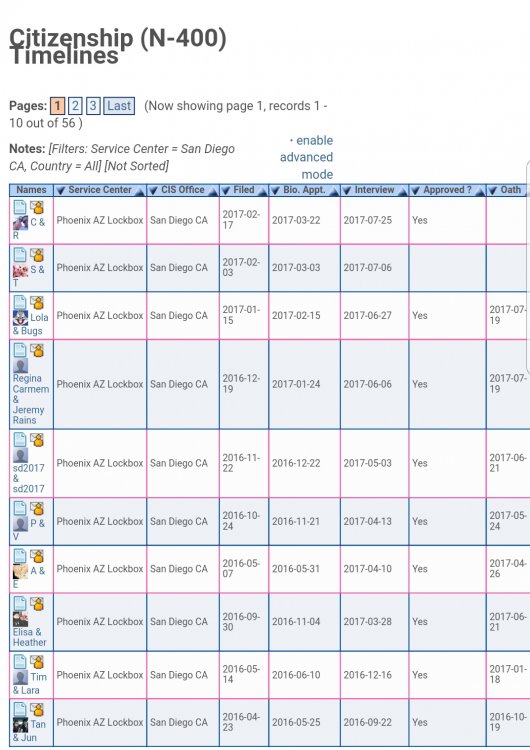
Task: Sort Bio. Appt. column ascending arrow
Action: click(x=333, y=191)
